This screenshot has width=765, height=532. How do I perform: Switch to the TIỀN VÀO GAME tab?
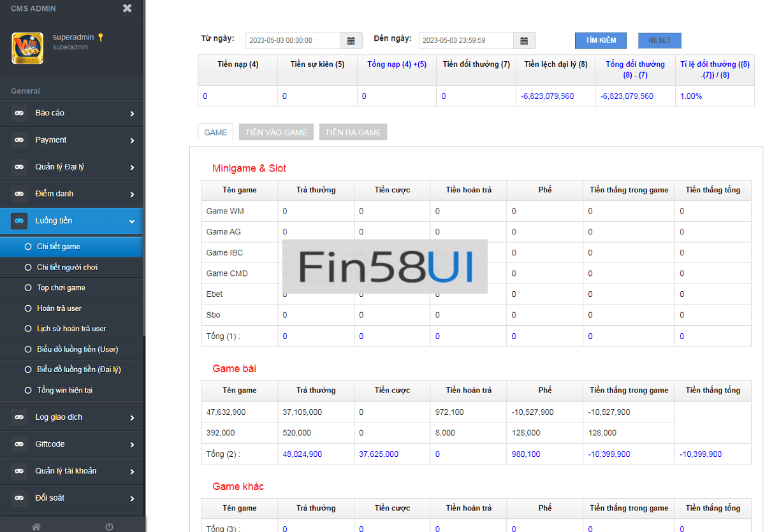point(276,133)
